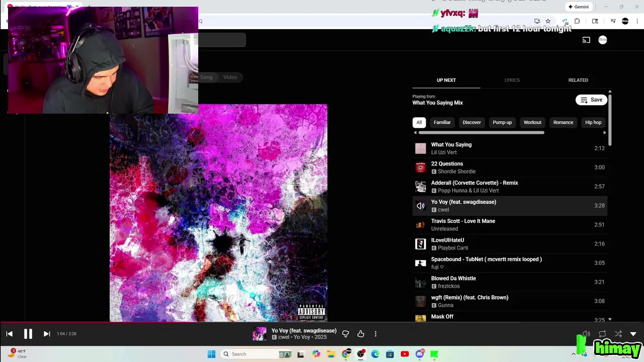Viewport: 644px width, 362px height.
Task: Play 22 Questions from the queue
Action: point(510,167)
